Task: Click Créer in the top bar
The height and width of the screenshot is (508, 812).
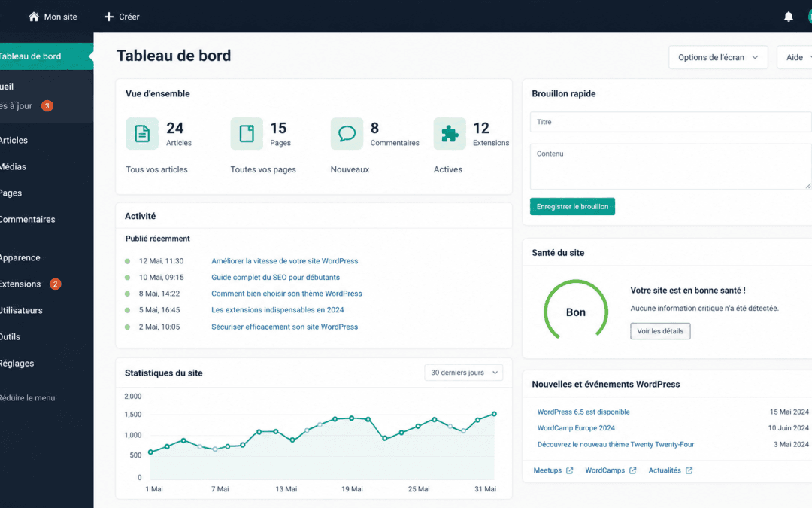Action: pos(129,17)
